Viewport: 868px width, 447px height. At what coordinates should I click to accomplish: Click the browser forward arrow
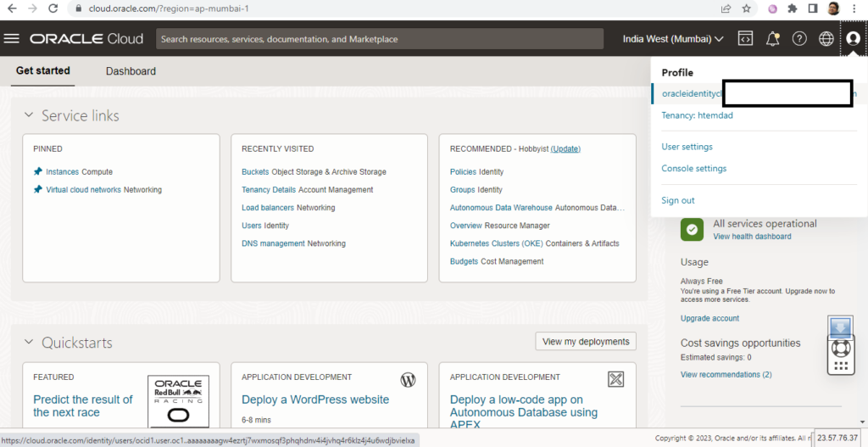tap(33, 8)
